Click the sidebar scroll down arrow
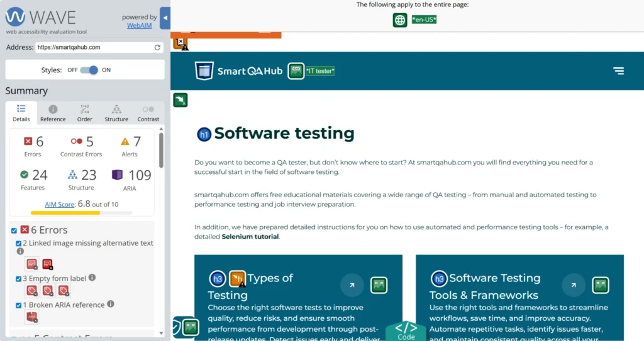This screenshot has width=644, height=341. click(161, 333)
